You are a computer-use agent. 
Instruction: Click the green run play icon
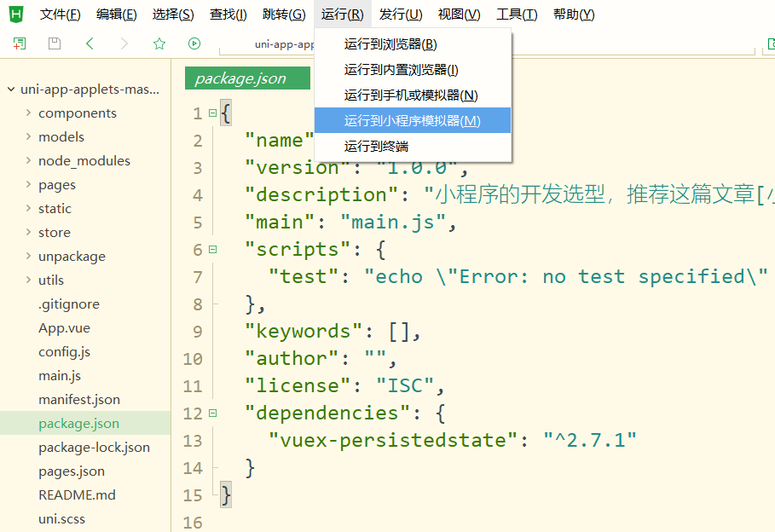tap(194, 43)
